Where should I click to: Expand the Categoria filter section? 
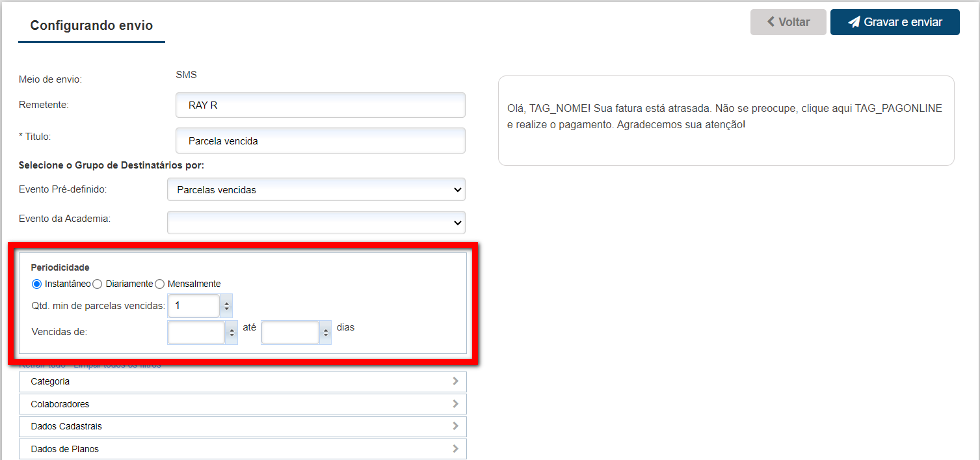coord(243,382)
